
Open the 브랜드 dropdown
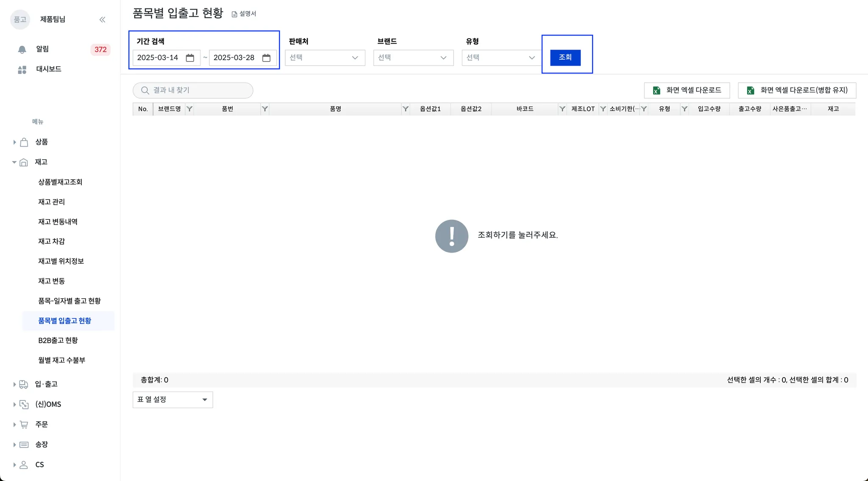pyautogui.click(x=413, y=58)
